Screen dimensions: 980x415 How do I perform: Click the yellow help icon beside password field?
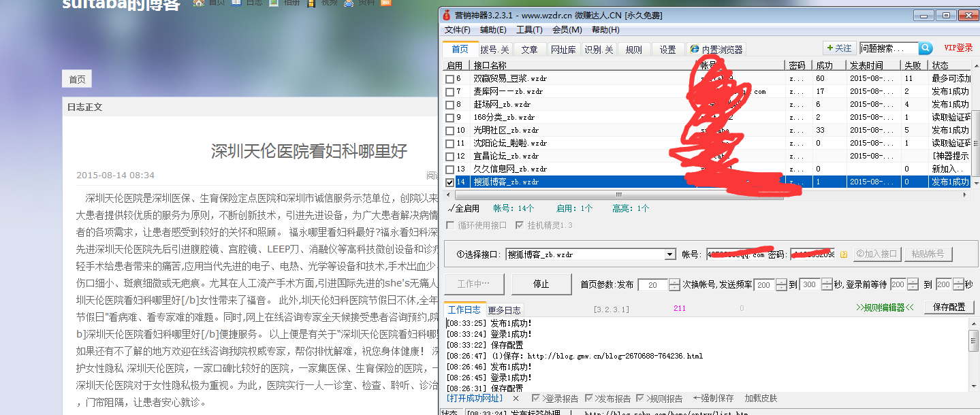click(x=844, y=254)
